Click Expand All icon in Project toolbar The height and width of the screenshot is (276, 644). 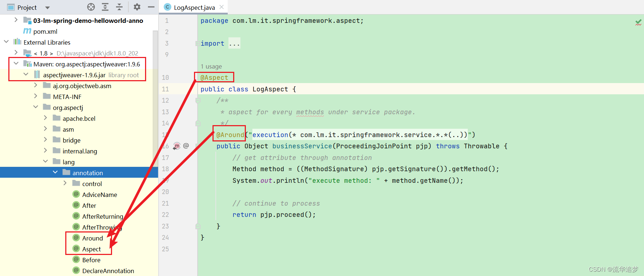(x=105, y=7)
